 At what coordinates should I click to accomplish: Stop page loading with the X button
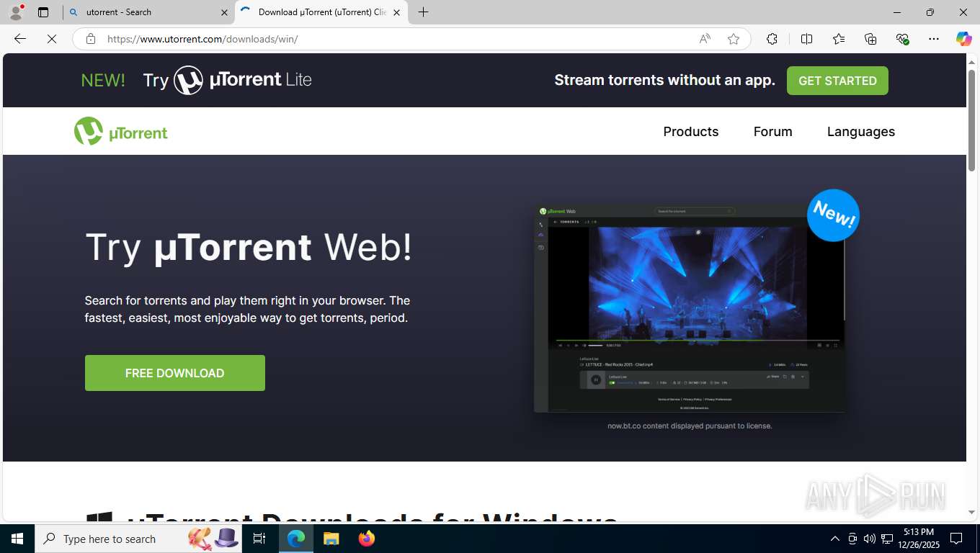tap(52, 39)
